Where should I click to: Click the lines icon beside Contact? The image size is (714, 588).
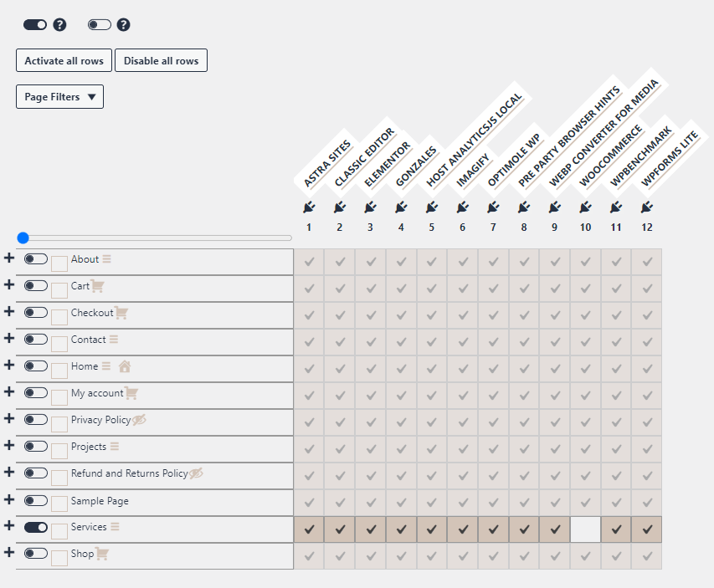pos(114,340)
